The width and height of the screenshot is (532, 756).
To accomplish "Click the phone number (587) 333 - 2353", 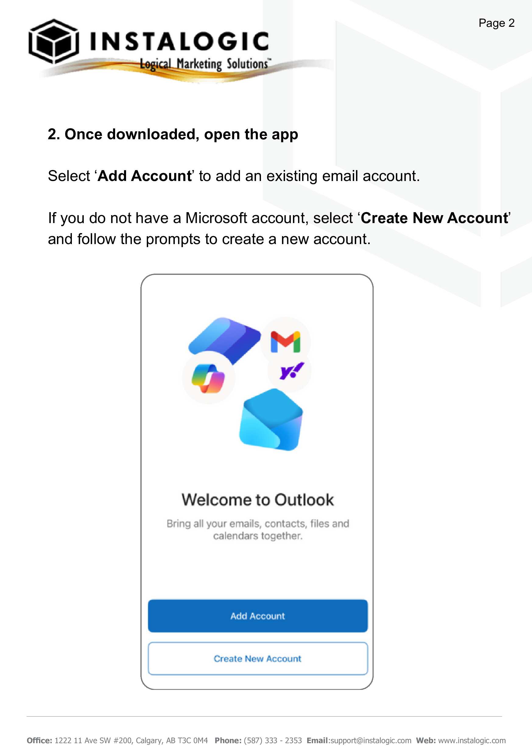I will (x=271, y=740).
